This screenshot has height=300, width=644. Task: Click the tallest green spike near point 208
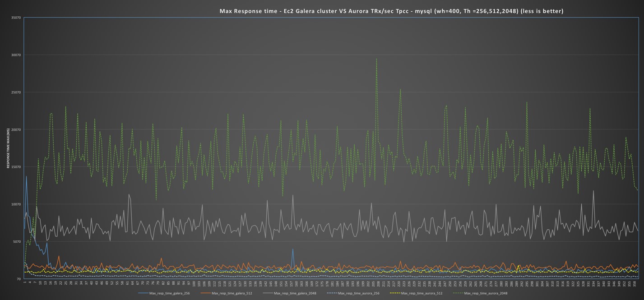tap(377, 60)
